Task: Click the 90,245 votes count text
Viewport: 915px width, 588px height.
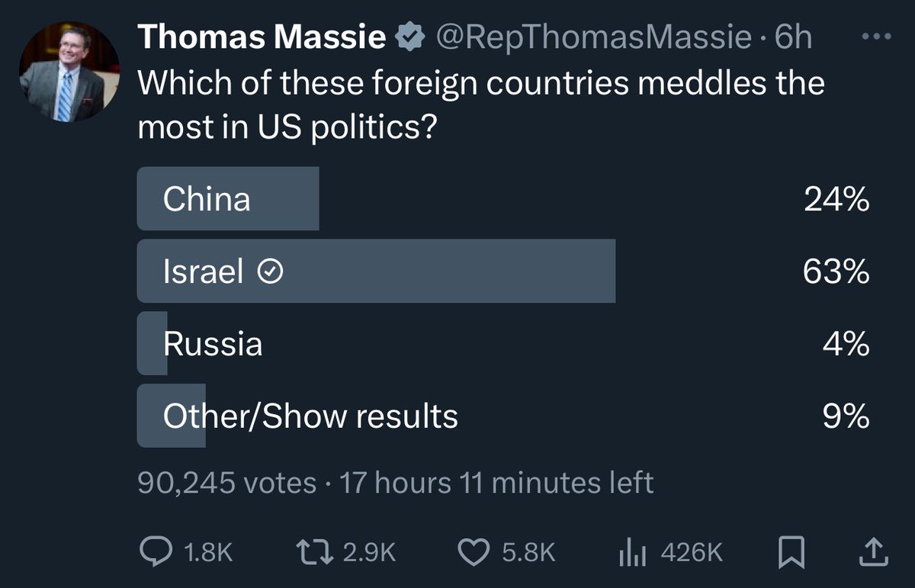Action: pos(226,483)
